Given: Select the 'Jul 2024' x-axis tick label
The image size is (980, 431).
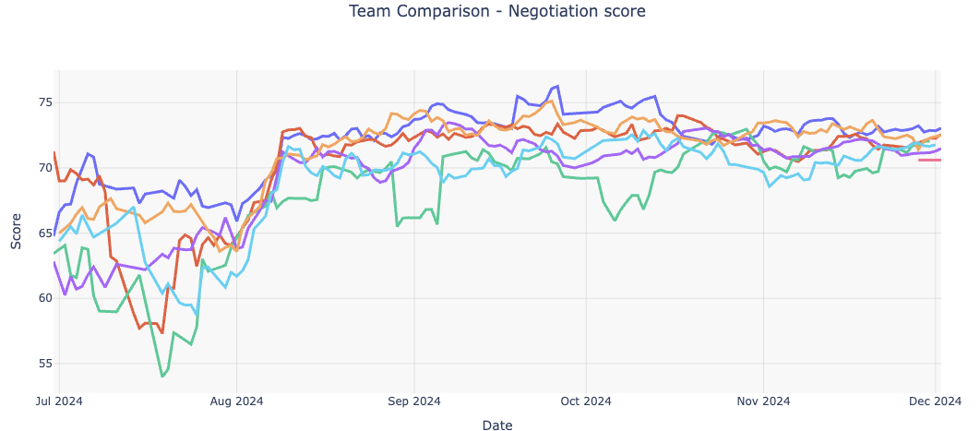Looking at the screenshot, I should click(x=59, y=401).
